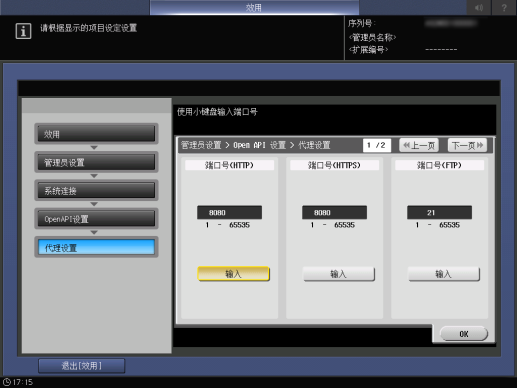Click the 扩展编号 label
Viewport: 517px width, 388px height.
(368, 50)
